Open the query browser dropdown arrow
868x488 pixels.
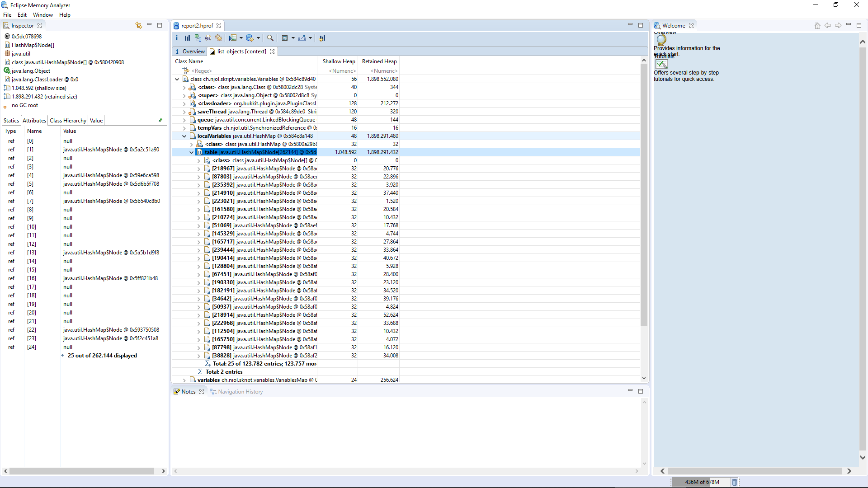coord(242,38)
